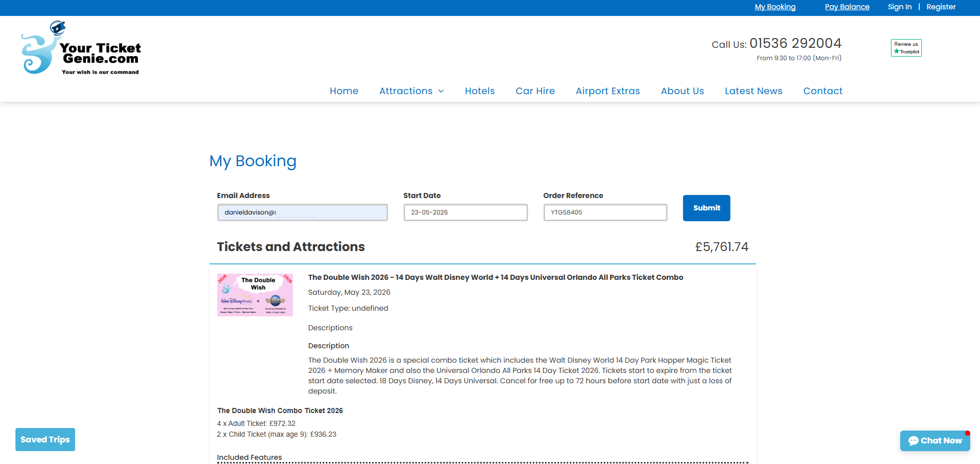
Task: Open the Contact page
Action: coord(823,91)
